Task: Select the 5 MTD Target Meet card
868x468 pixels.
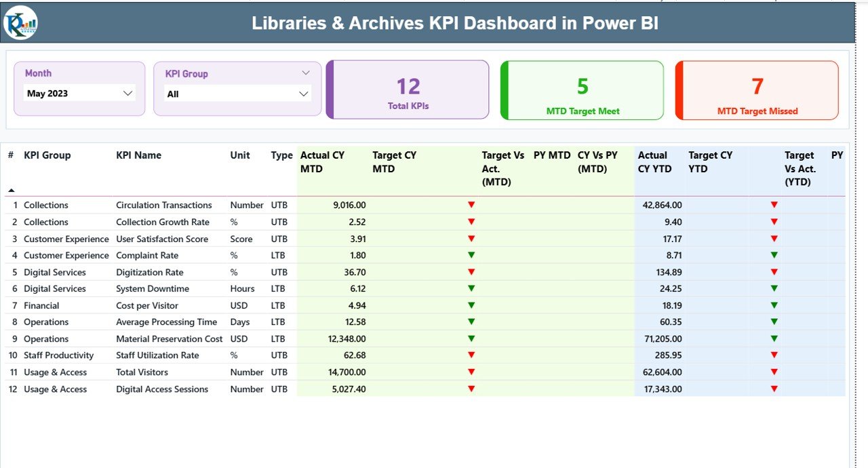Action: point(581,90)
